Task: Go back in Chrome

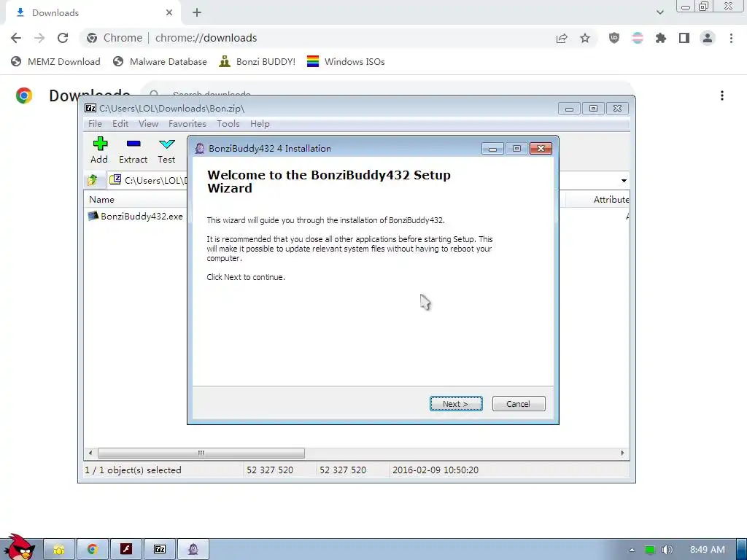Action: pos(16,38)
